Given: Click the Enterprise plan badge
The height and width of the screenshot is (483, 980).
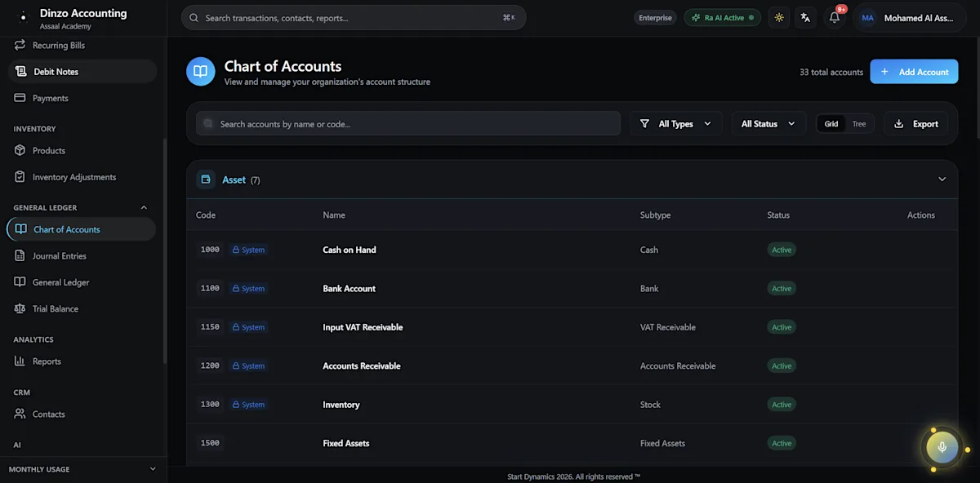Looking at the screenshot, I should pos(655,18).
